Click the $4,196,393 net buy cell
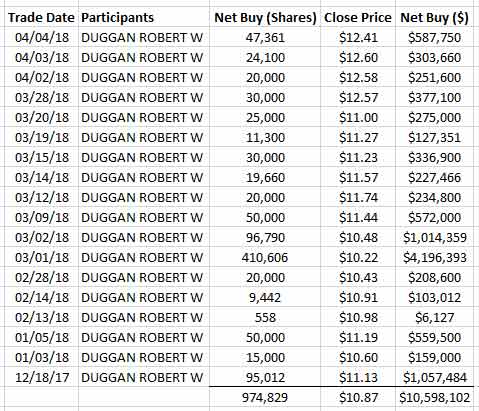The image size is (479, 411). coord(434,257)
